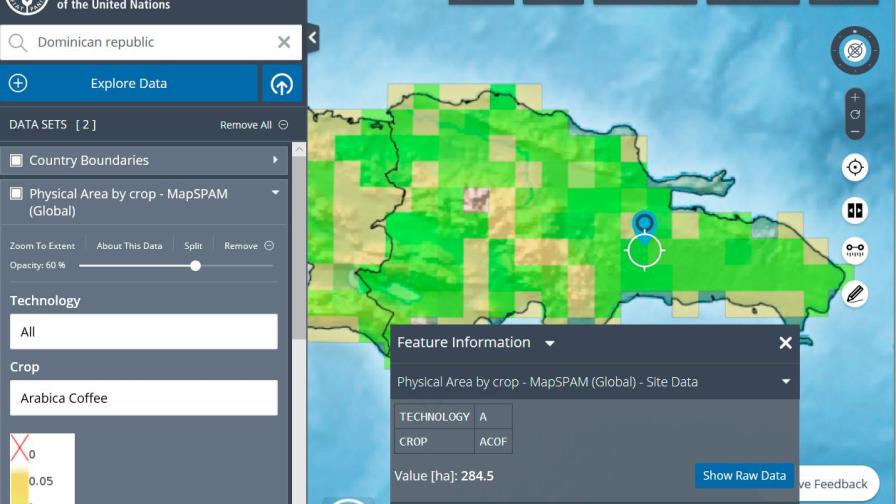This screenshot has height=504, width=896.
Task: Click the ACOF crop value cell
Action: 493,442
